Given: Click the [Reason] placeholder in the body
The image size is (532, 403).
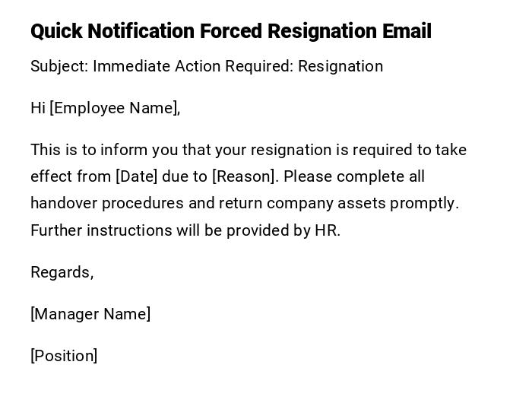Looking at the screenshot, I should [245, 176].
